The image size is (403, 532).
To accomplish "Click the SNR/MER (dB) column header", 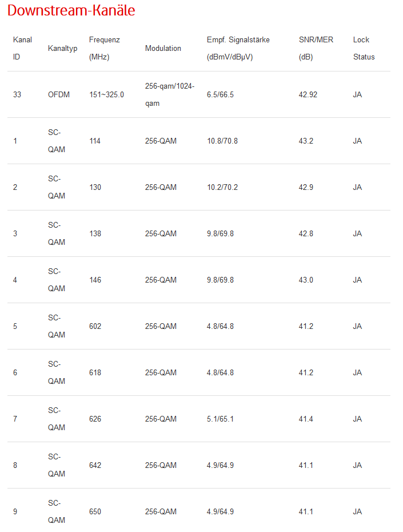I will 316,49.
